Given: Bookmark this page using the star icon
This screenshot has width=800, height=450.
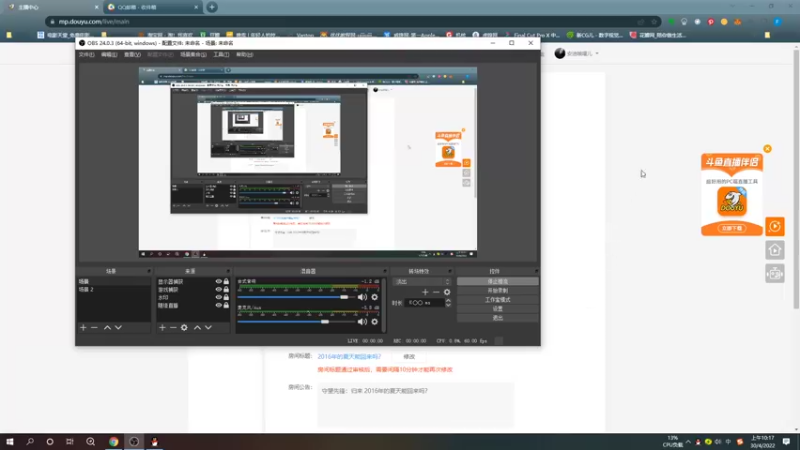Looking at the screenshot, I should tap(654, 22).
